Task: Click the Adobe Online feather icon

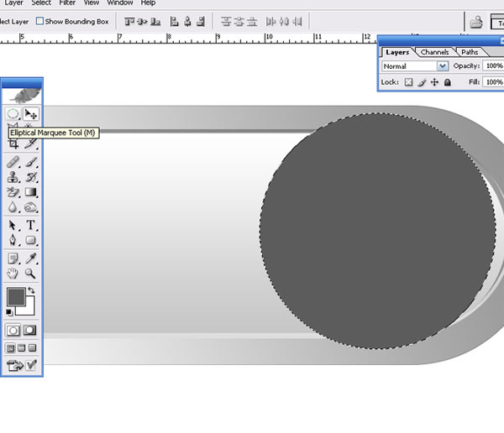Action: 23,96
